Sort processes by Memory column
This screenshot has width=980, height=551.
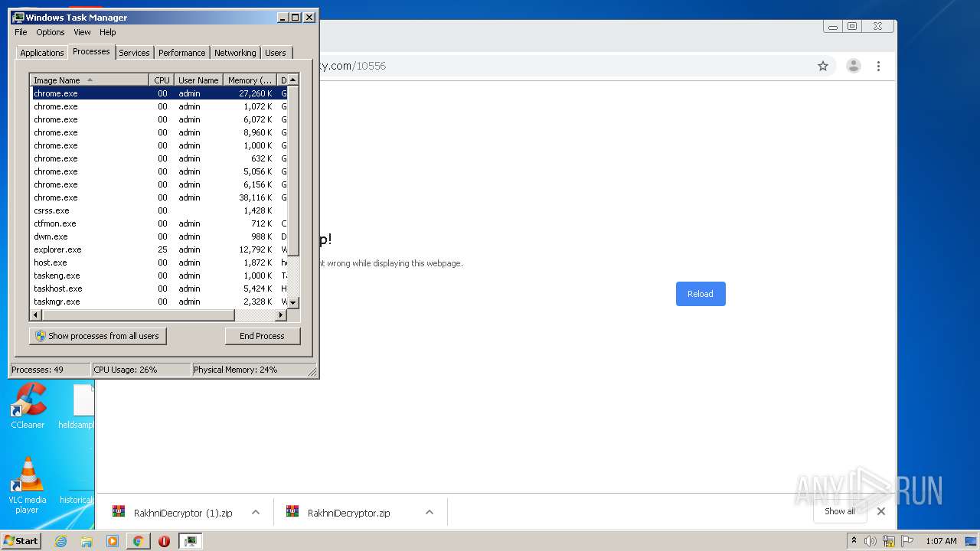coord(250,80)
